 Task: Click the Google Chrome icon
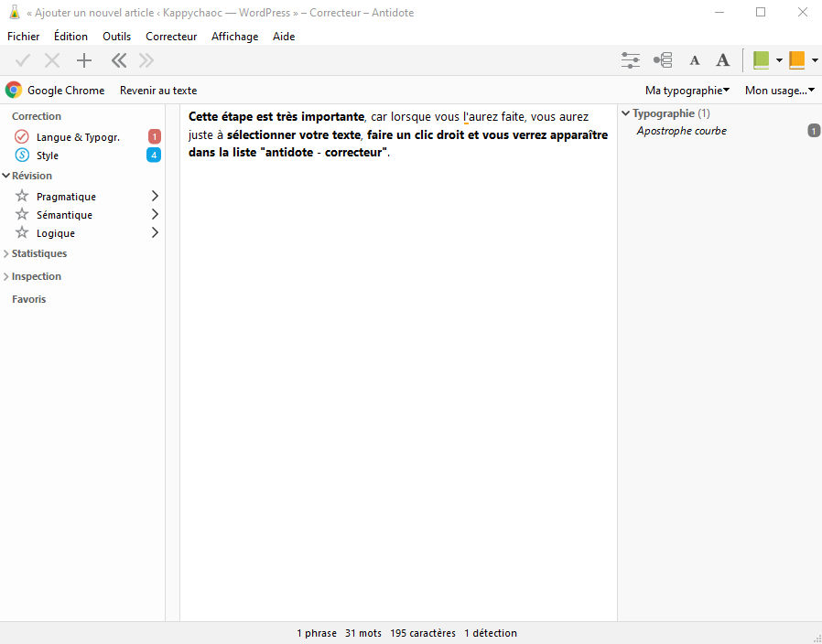click(14, 90)
